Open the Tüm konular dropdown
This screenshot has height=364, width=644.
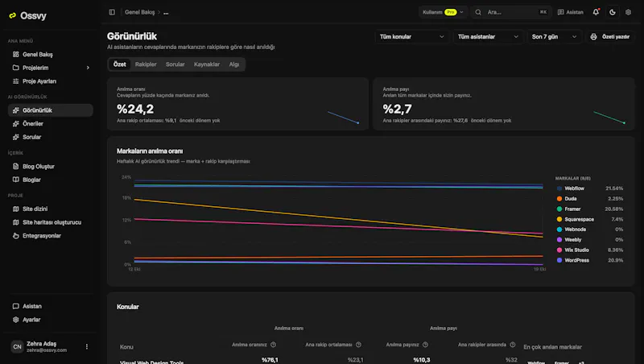coord(411,36)
